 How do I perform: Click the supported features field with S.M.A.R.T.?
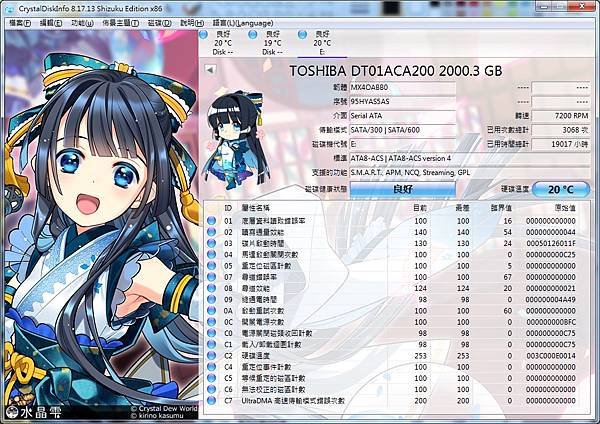pos(470,173)
